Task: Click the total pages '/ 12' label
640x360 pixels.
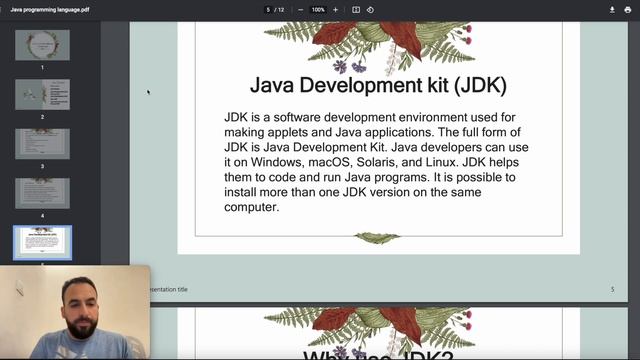Action: (x=280, y=10)
